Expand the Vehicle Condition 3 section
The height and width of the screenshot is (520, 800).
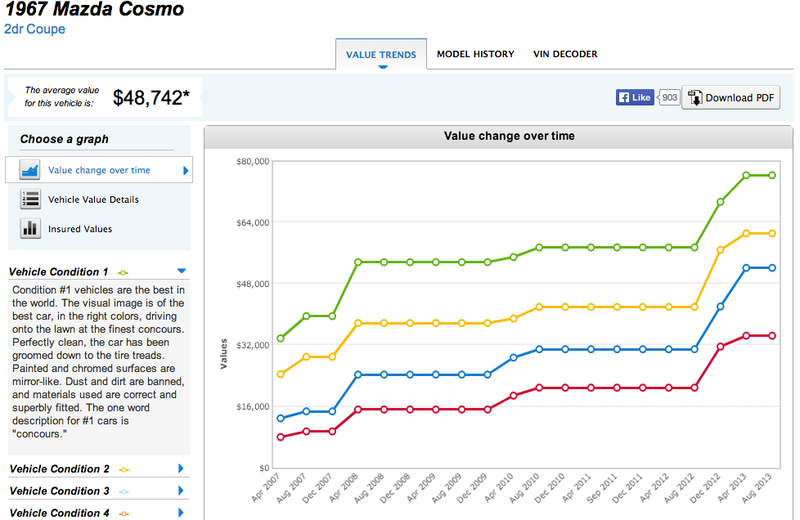click(181, 490)
